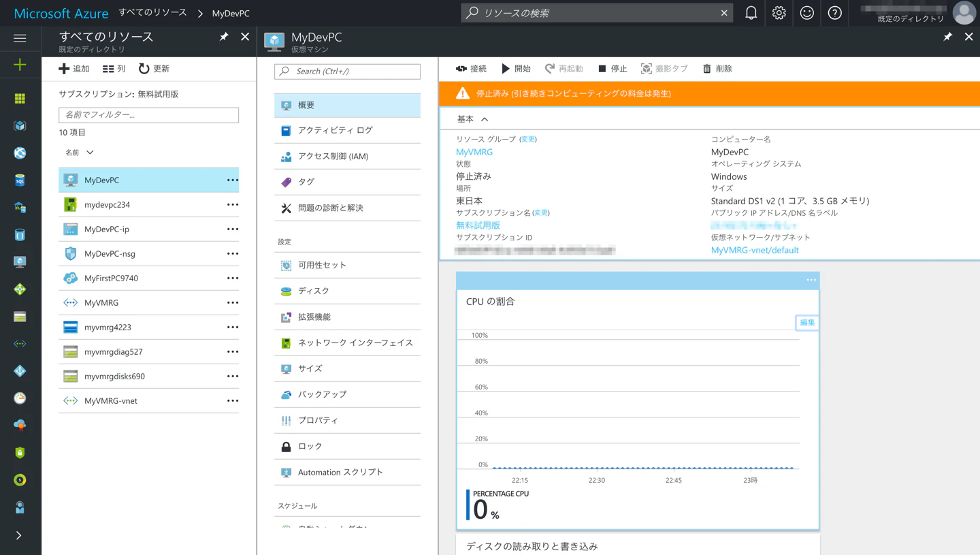Open more options for MyVMRG-vnet row

(232, 401)
